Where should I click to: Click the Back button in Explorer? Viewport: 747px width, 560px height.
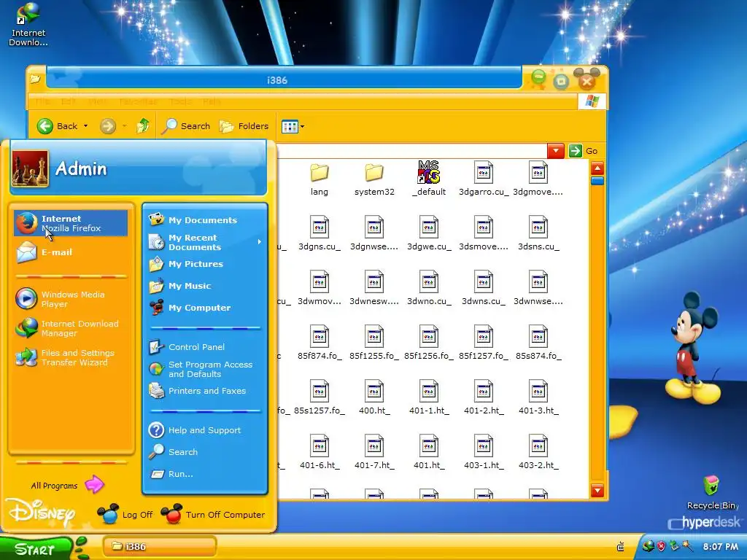pyautogui.click(x=58, y=126)
